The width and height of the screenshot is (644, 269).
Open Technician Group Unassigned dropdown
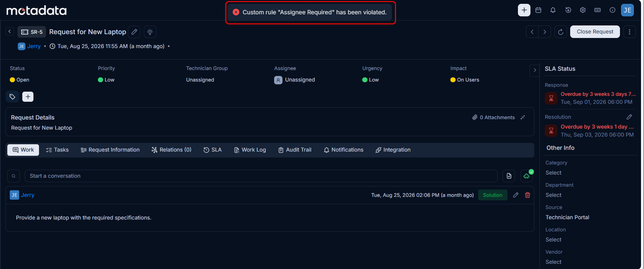(x=200, y=80)
